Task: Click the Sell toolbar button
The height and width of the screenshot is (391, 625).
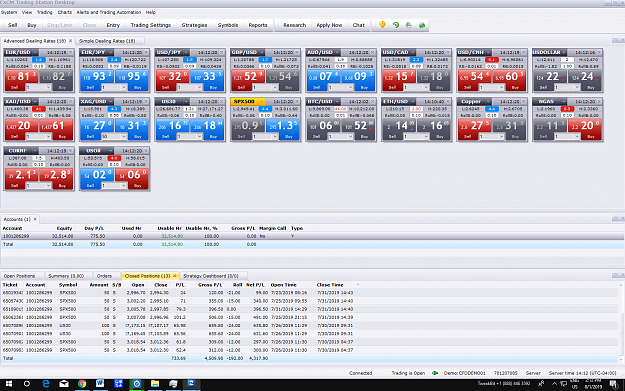Action: (x=12, y=25)
